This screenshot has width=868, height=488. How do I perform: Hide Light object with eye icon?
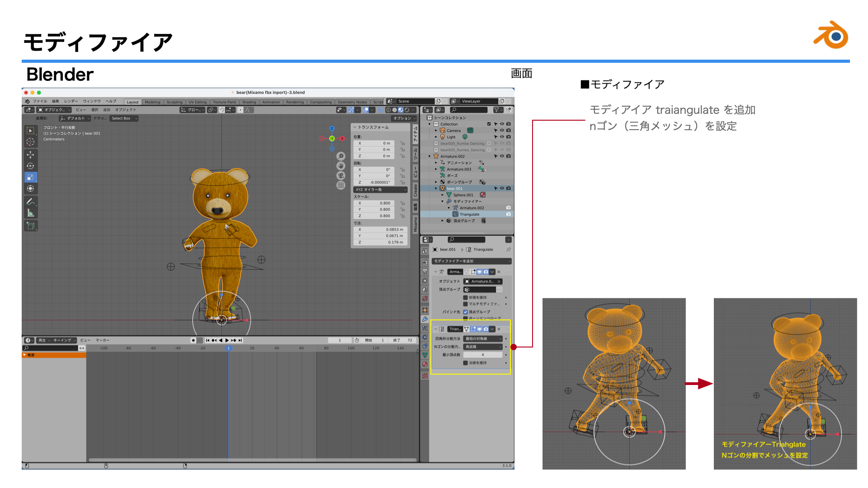point(502,136)
